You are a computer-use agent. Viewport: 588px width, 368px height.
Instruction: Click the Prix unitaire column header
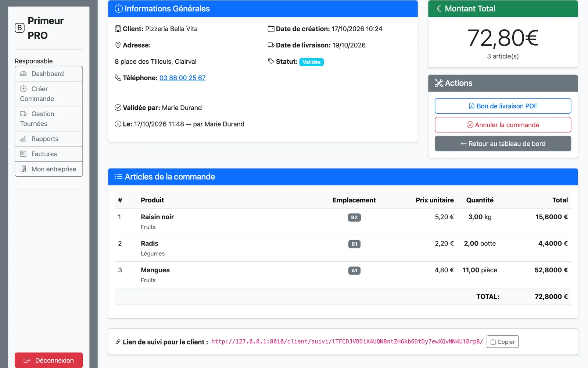(x=434, y=200)
